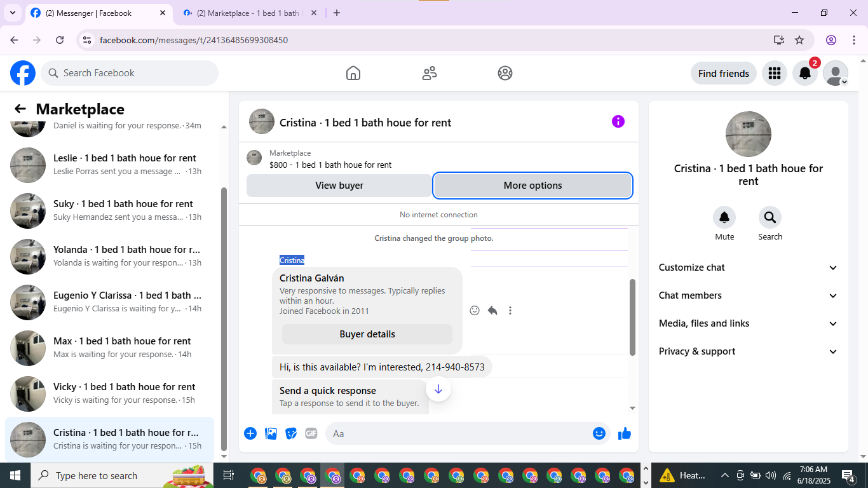Click the Find friends button
This screenshot has width=868, height=488.
pyautogui.click(x=724, y=73)
